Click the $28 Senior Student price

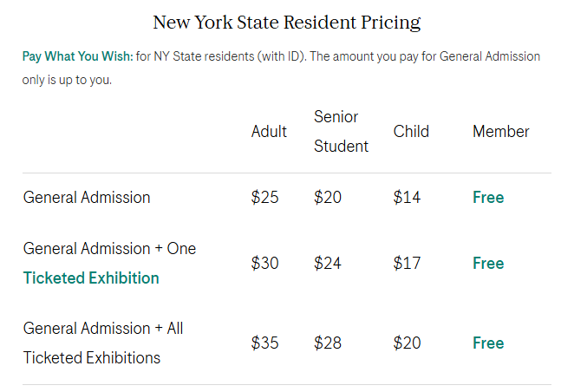327,343
